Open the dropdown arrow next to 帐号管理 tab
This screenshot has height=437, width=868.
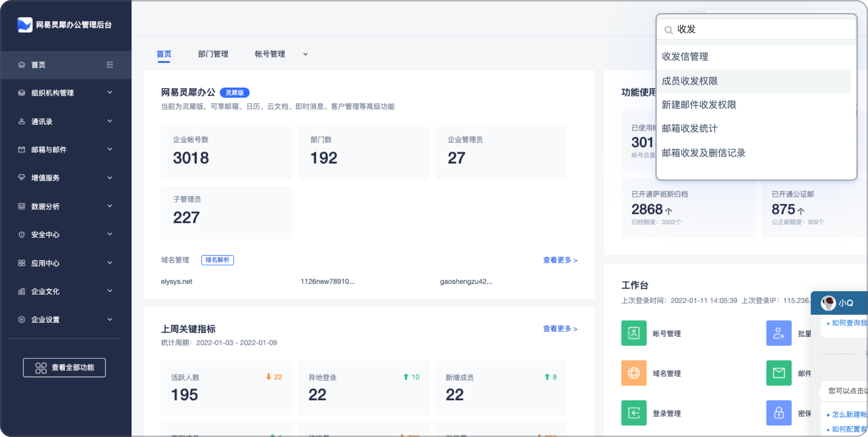pyautogui.click(x=305, y=54)
